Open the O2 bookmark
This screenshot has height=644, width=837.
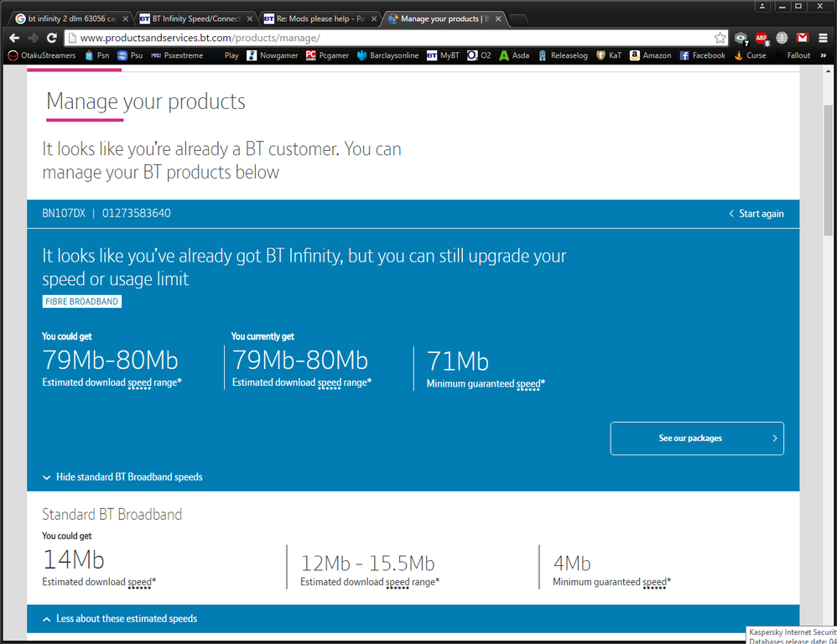click(480, 55)
